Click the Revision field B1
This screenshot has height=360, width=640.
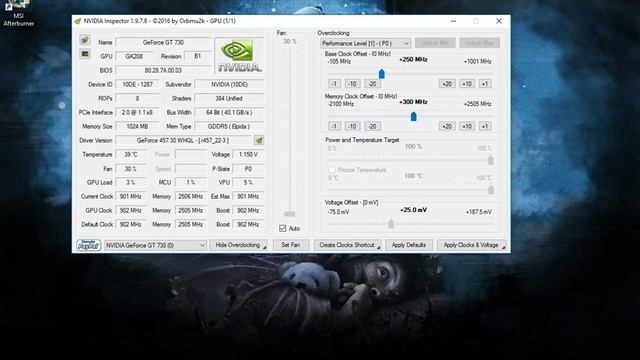pos(198,56)
